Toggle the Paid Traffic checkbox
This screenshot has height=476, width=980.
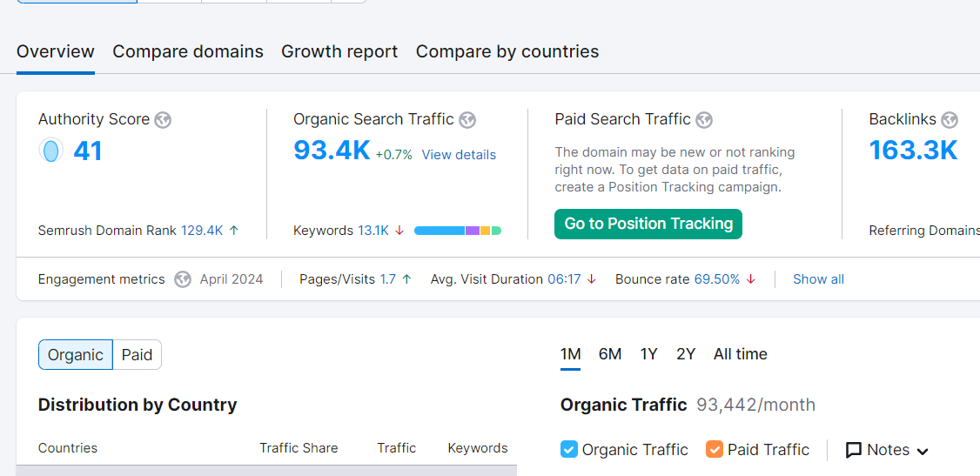(x=715, y=449)
